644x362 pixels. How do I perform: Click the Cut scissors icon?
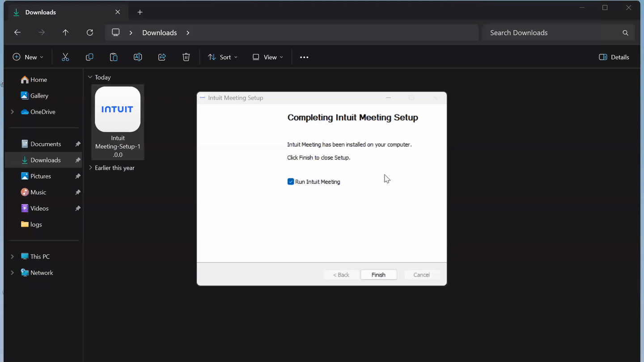65,57
